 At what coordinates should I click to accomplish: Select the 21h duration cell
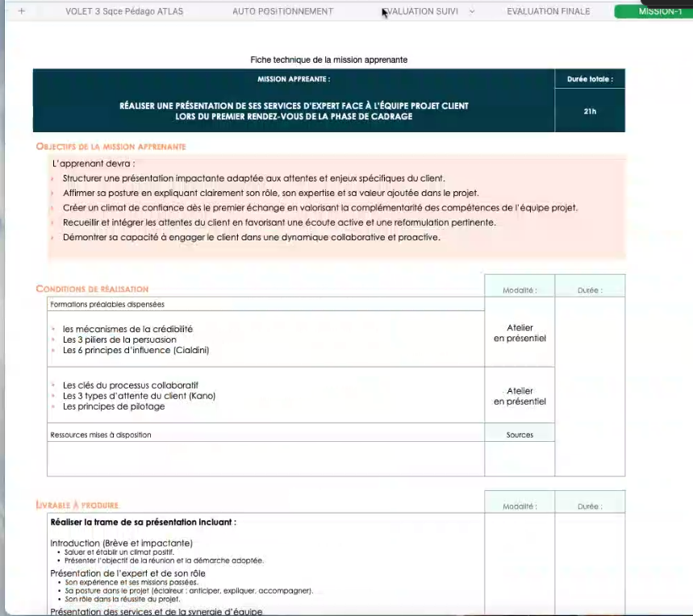pos(590,111)
